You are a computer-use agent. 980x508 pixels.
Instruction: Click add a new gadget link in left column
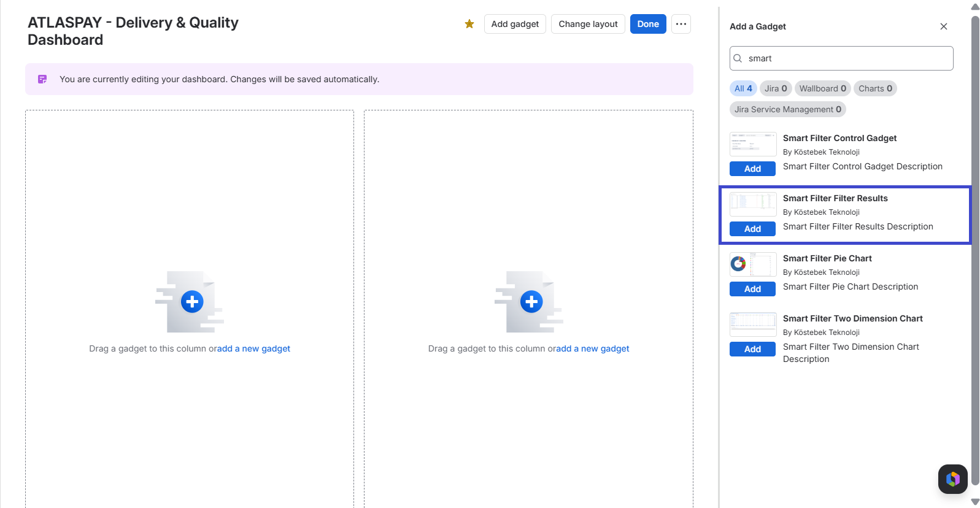click(x=253, y=348)
